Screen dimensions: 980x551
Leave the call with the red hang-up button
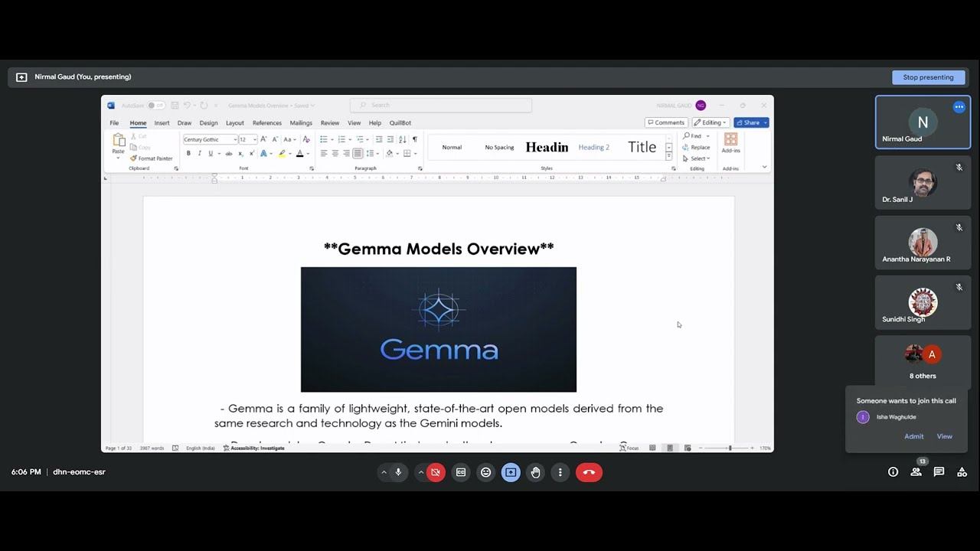[589, 472]
